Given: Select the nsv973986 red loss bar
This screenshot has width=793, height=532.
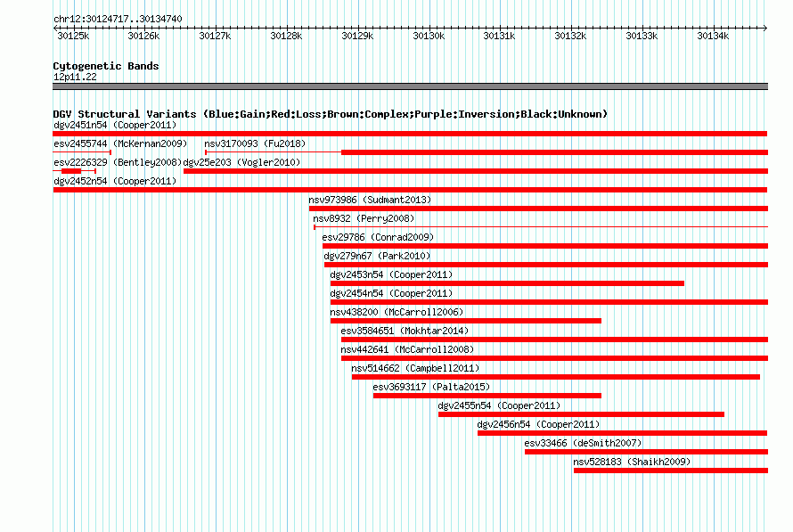Looking at the screenshot, I should click(x=538, y=209).
